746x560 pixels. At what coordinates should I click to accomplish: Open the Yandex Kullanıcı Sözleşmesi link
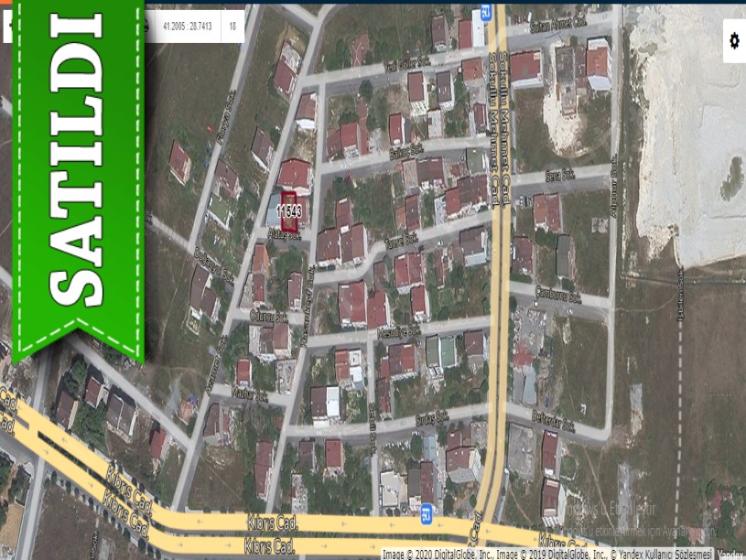coord(662,554)
